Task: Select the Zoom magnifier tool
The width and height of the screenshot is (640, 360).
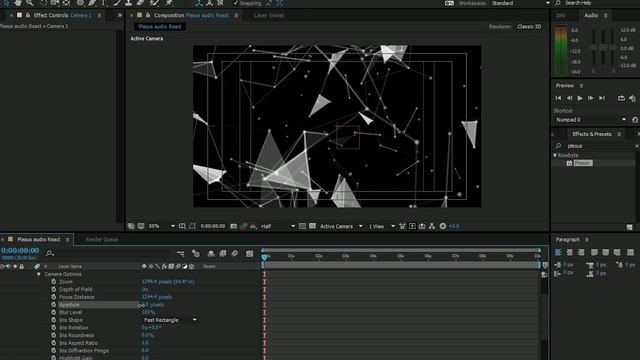Action: (x=29, y=3)
